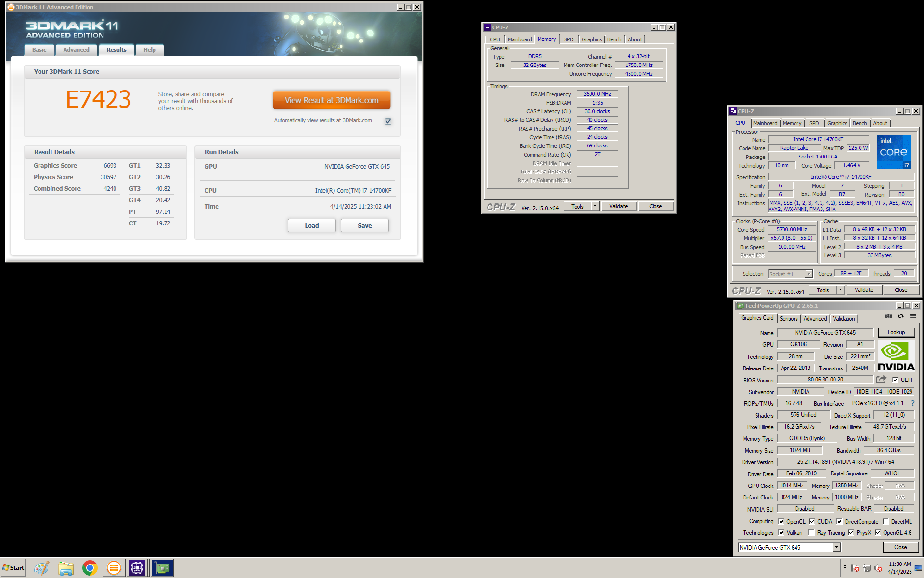Toggle the Ray Tracing checkbox
924x578 pixels.
coord(812,532)
